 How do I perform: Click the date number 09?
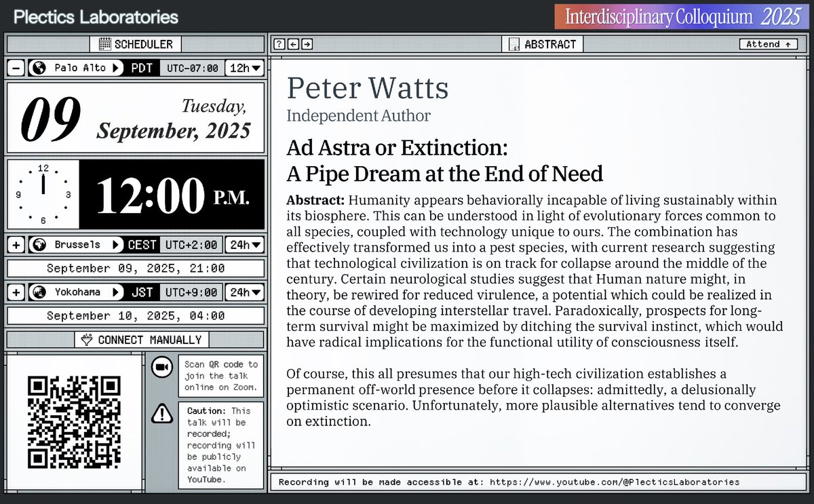tap(51, 117)
